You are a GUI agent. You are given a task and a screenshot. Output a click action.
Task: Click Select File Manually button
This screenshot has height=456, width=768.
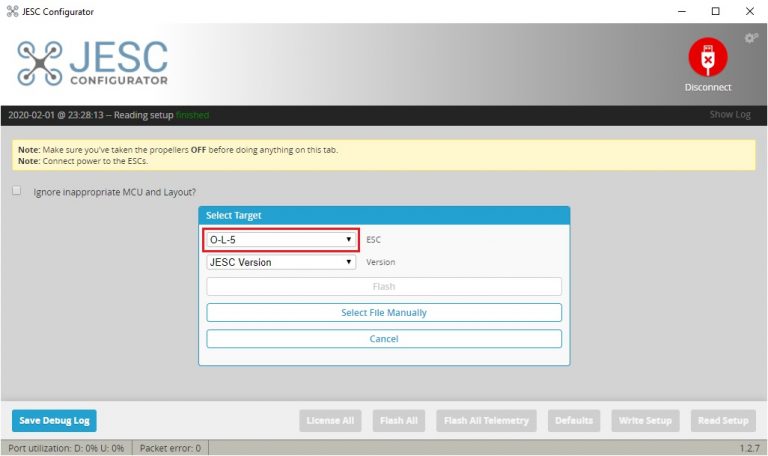pyautogui.click(x=384, y=312)
